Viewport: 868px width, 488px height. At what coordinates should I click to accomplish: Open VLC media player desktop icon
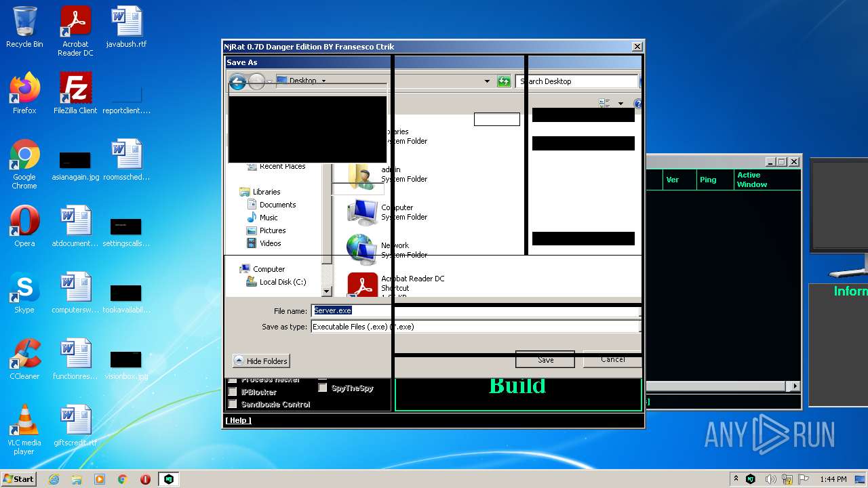(24, 430)
